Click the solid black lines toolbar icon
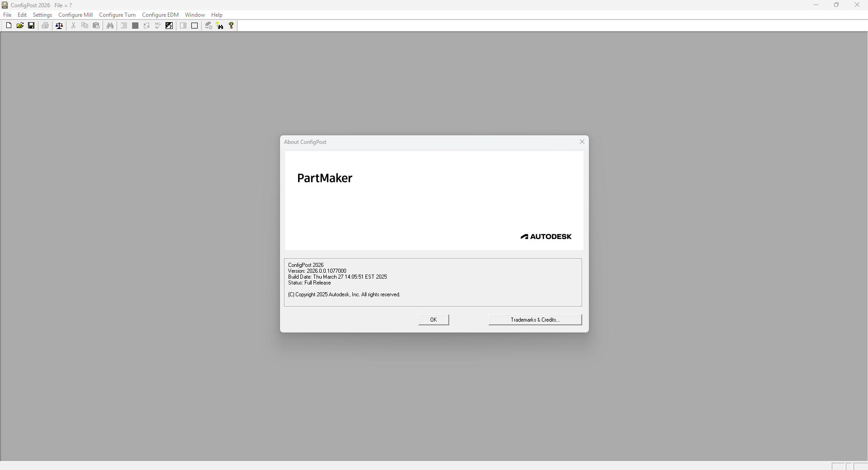The image size is (868, 470). coord(135,26)
